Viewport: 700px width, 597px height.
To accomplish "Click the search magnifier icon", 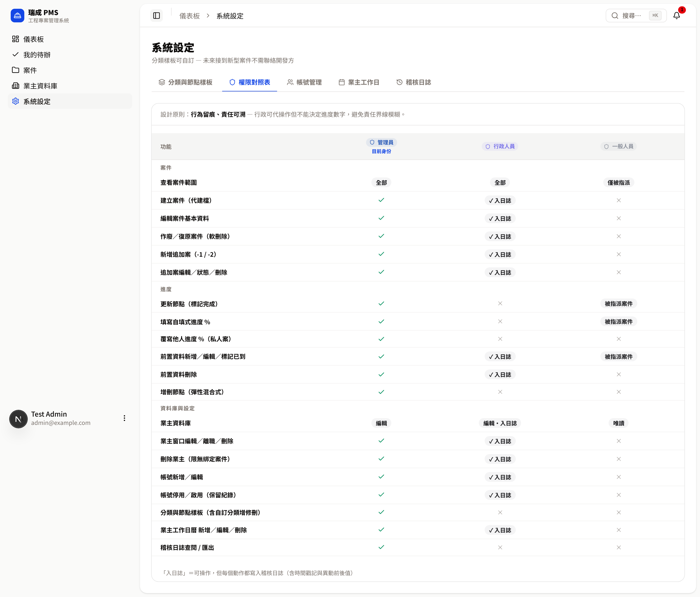I will (x=615, y=16).
